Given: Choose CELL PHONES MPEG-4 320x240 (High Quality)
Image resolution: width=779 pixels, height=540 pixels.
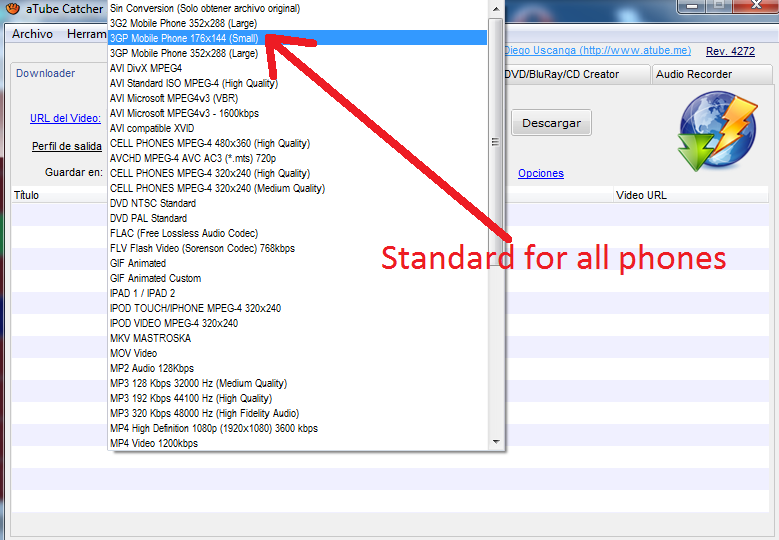Looking at the screenshot, I should (x=297, y=173).
